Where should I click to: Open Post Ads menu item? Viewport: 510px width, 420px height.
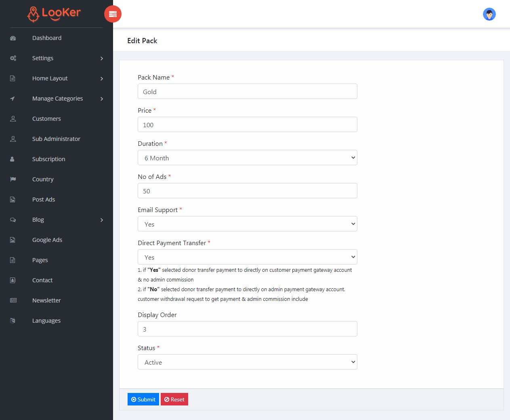click(x=44, y=199)
